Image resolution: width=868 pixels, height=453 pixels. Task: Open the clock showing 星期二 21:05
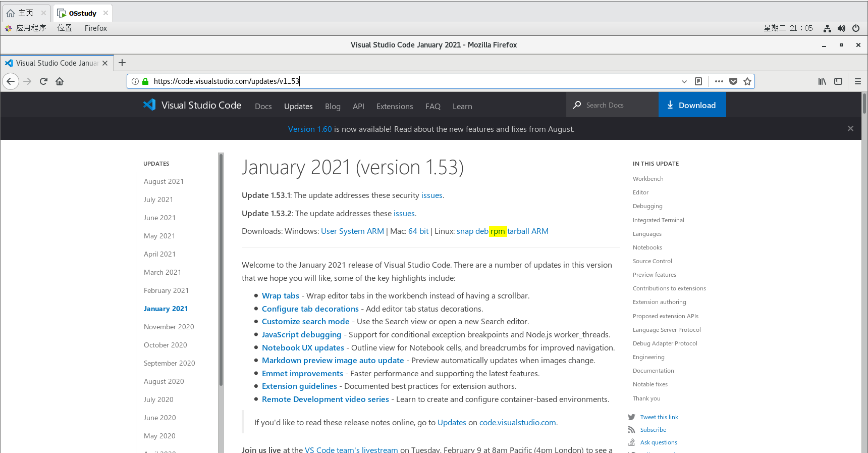[x=788, y=28]
